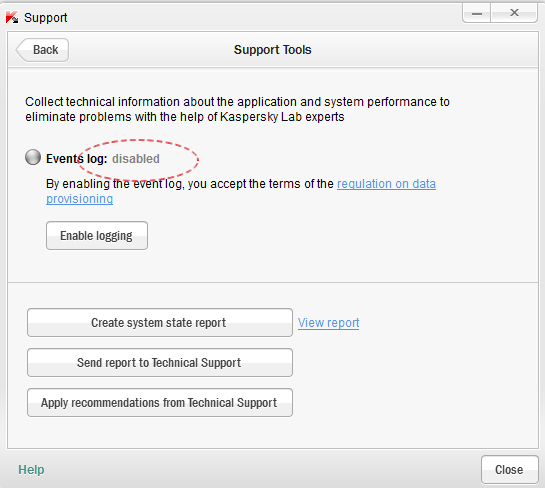The width and height of the screenshot is (545, 488).
Task: Open the regulation on data link
Action: coord(386,184)
